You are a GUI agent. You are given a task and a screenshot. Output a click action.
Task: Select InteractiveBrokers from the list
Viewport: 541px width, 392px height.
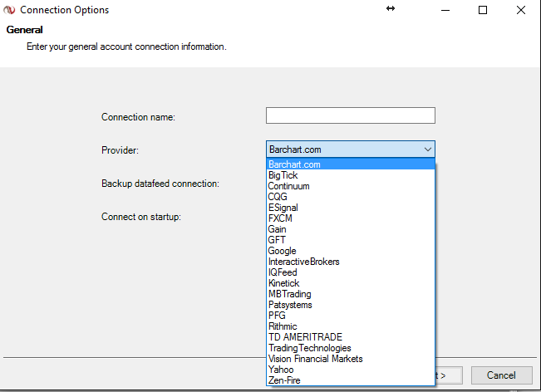[x=351, y=262]
